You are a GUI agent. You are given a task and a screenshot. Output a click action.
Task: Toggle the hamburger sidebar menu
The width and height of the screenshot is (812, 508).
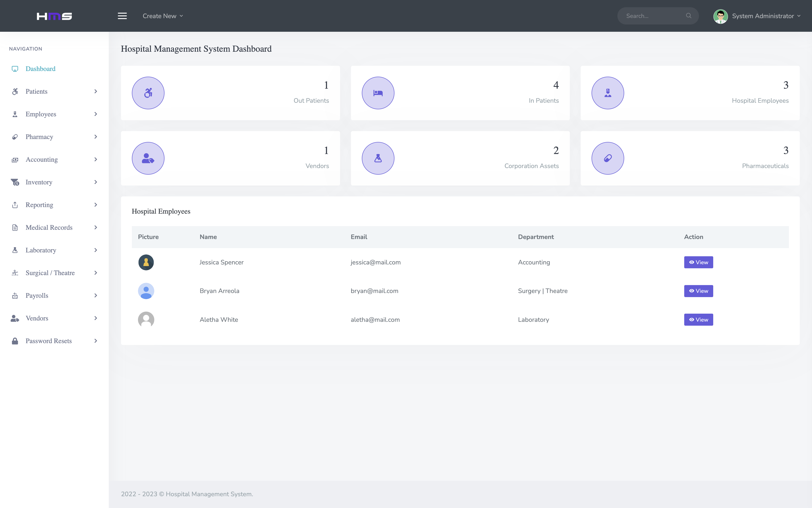122,16
